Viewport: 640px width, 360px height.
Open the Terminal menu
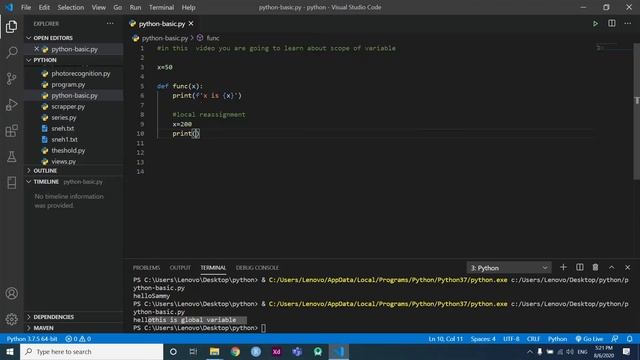(x=161, y=7)
